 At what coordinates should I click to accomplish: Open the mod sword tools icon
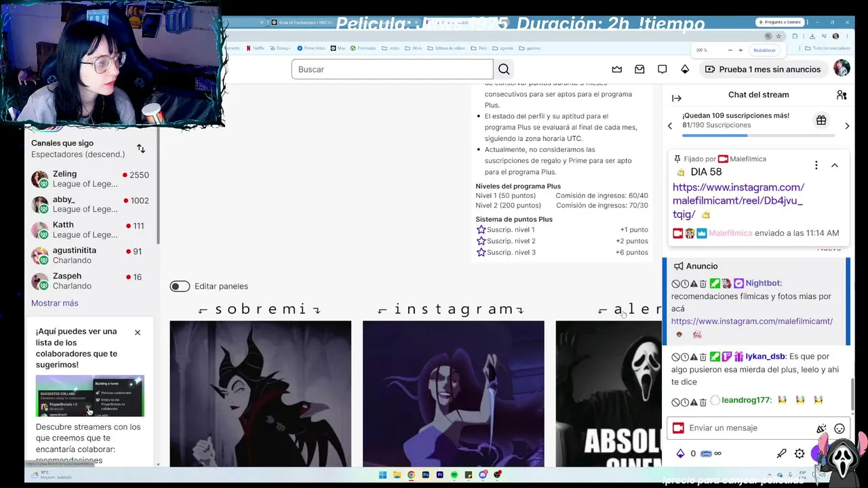(x=781, y=453)
